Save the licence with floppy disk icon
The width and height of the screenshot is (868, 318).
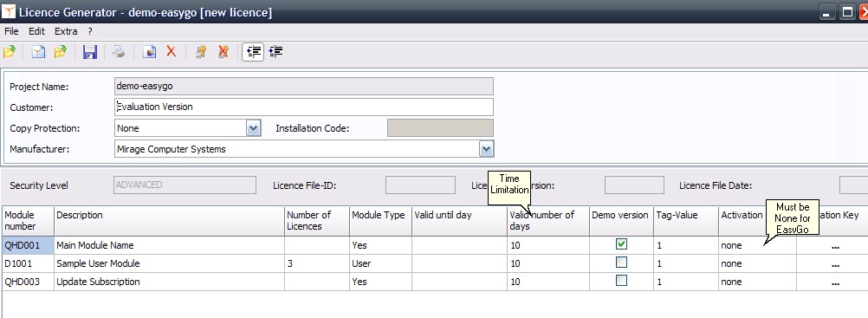90,52
